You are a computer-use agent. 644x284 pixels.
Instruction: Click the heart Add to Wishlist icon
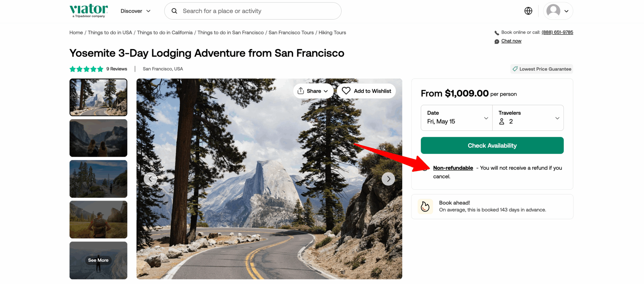346,91
